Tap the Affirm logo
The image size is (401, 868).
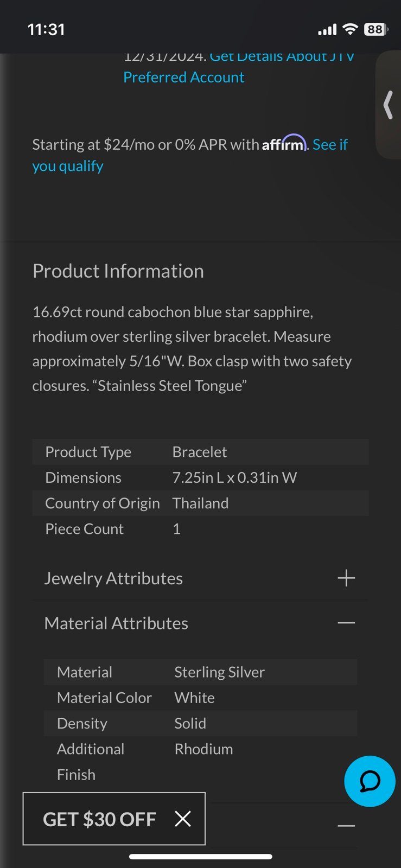click(284, 144)
